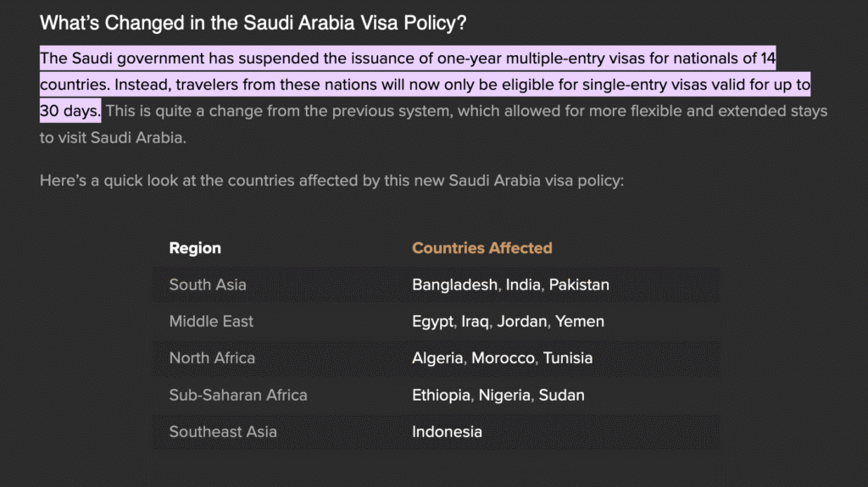Open the Yemen link
Image resolution: width=868 pixels, height=487 pixels.
581,322
